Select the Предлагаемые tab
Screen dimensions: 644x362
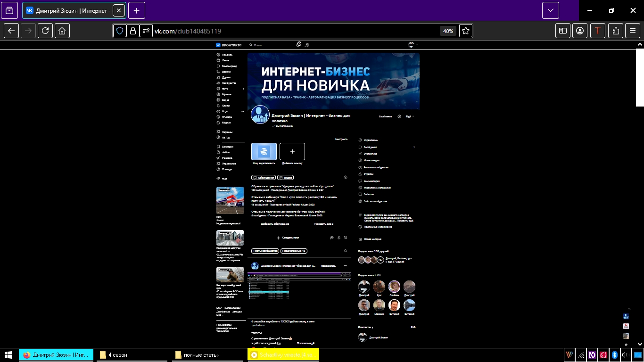coord(294,251)
